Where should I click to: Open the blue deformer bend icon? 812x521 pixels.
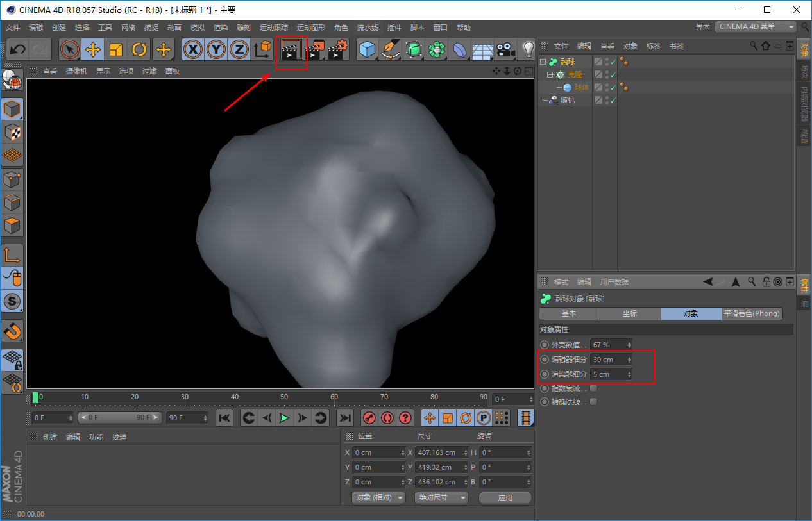[460, 49]
